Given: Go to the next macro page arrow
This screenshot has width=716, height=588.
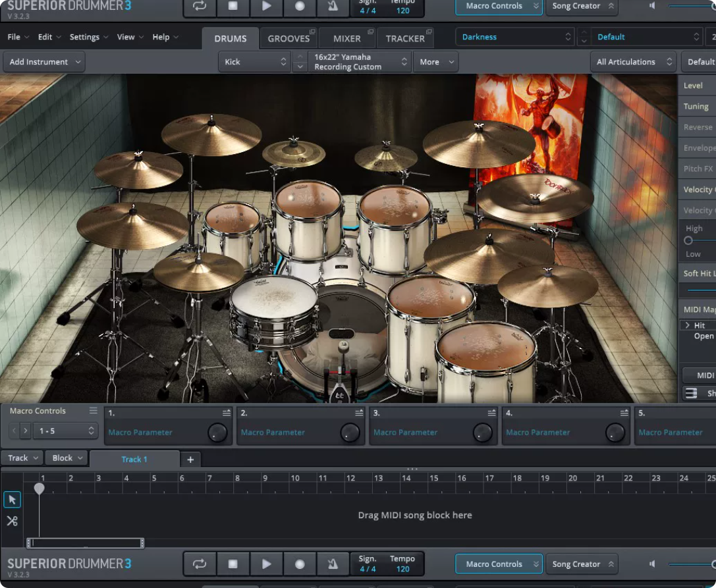Looking at the screenshot, I should point(26,431).
